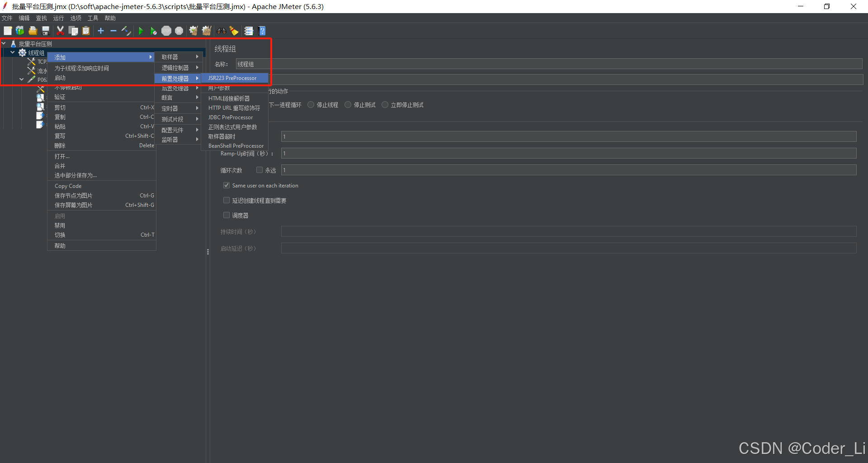Click the split-pane divider handle dots

(x=208, y=252)
